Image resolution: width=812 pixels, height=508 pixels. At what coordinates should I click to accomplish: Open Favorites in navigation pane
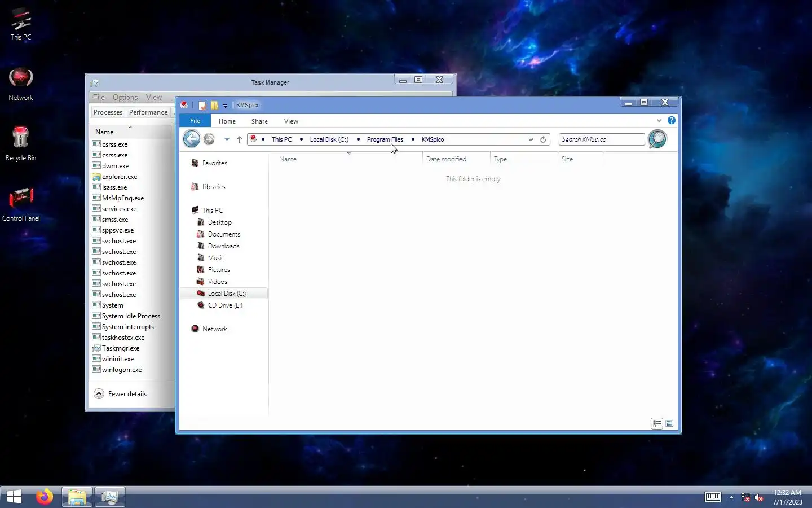click(214, 163)
